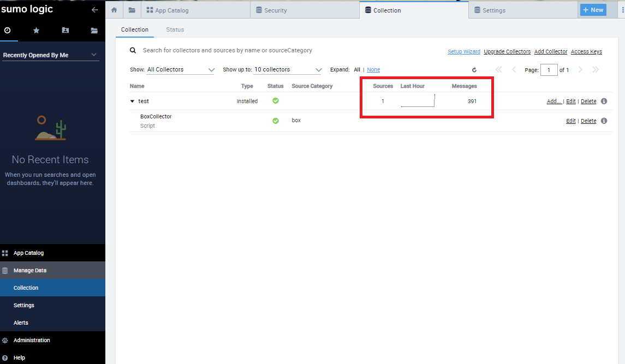This screenshot has width=625, height=364.
Task: Click the Upgrade Collectors link
Action: (x=507, y=51)
